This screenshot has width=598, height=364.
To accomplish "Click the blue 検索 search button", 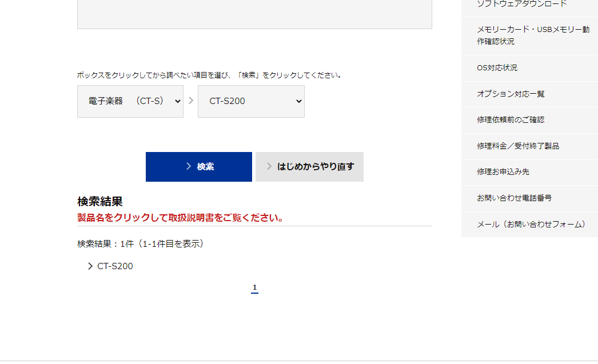I will [x=199, y=166].
